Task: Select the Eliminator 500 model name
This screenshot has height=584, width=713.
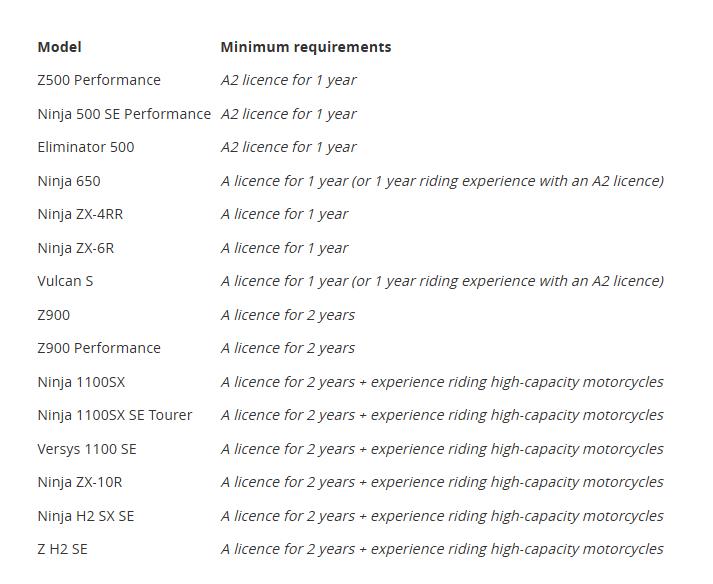Action: point(86,147)
